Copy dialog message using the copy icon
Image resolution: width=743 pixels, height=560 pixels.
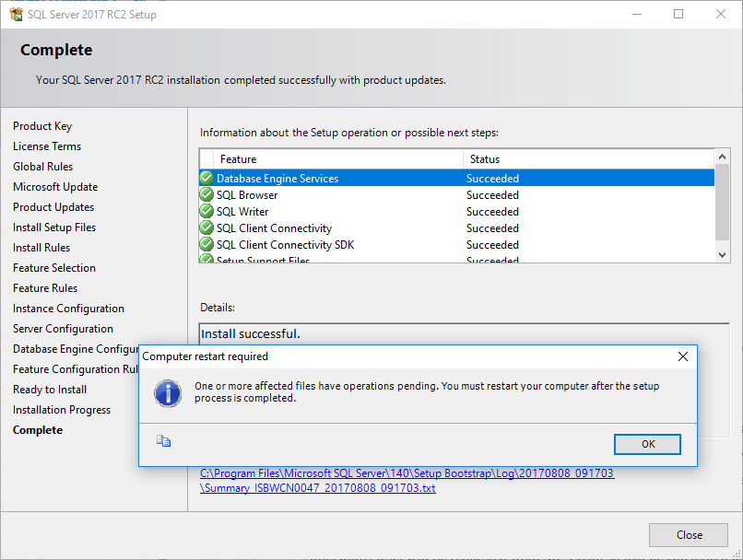(163, 440)
